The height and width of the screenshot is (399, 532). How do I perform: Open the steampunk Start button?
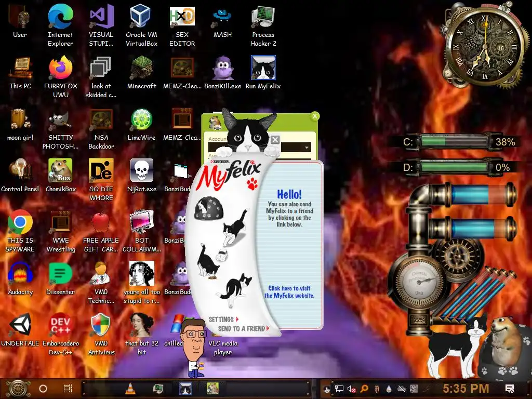[x=18, y=389]
